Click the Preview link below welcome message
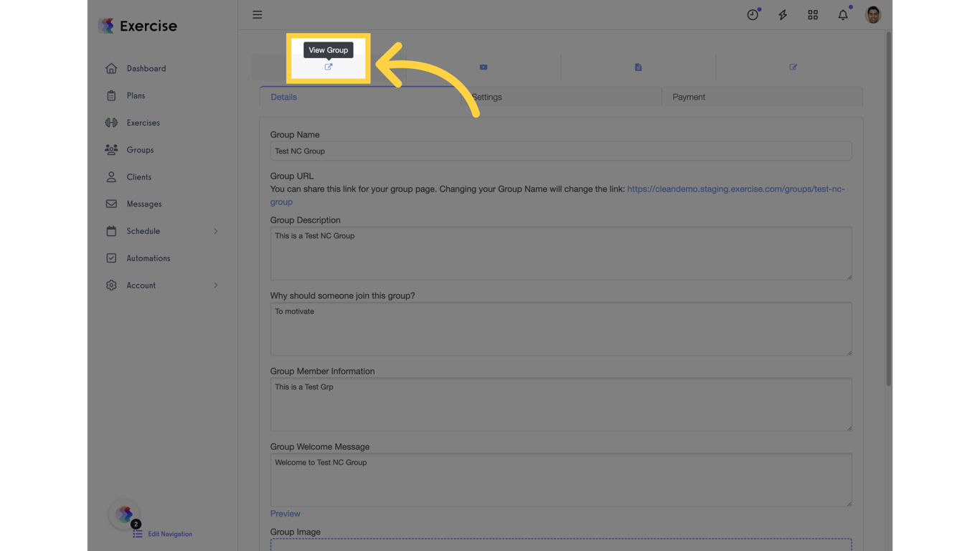 pos(285,513)
